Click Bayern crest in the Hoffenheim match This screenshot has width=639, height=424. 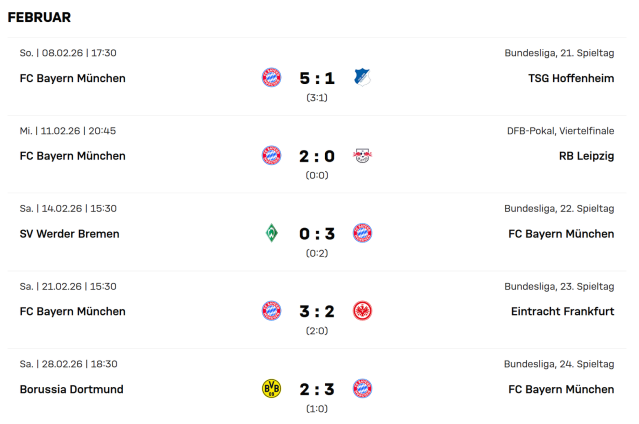point(271,77)
